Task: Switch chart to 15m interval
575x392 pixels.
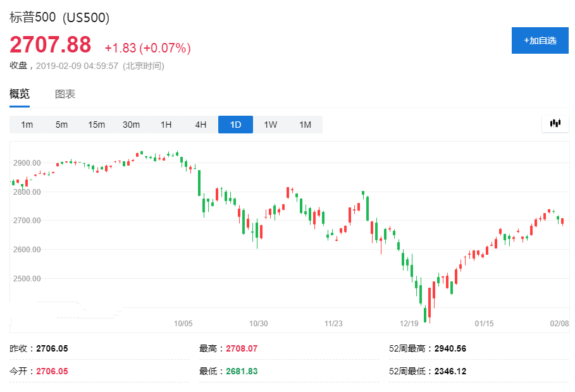Action: point(96,125)
